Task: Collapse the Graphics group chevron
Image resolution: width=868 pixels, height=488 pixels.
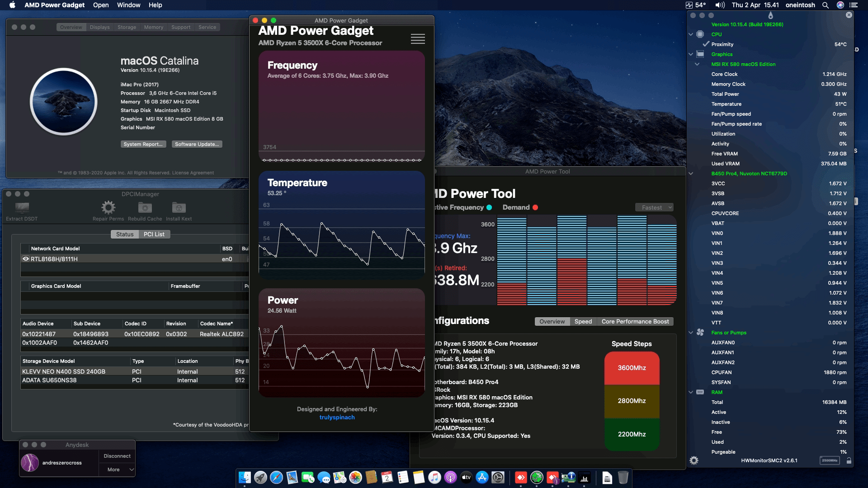Action: [x=691, y=54]
